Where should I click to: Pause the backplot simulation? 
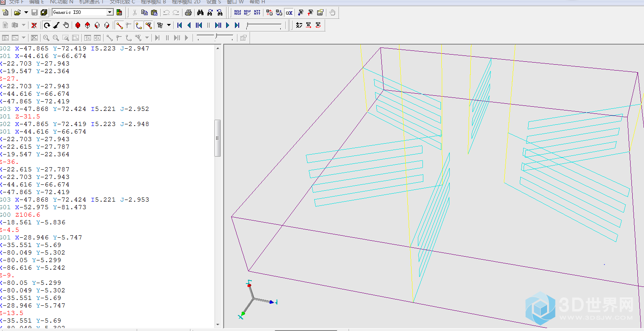point(209,25)
